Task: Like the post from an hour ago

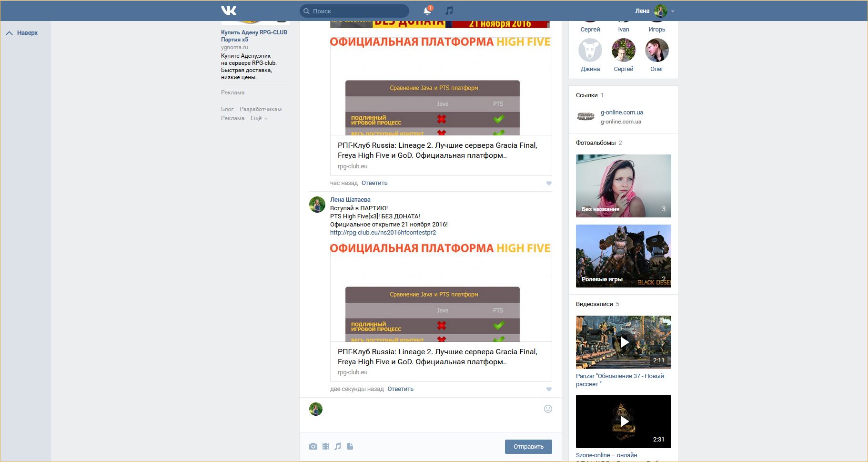Action: click(549, 183)
